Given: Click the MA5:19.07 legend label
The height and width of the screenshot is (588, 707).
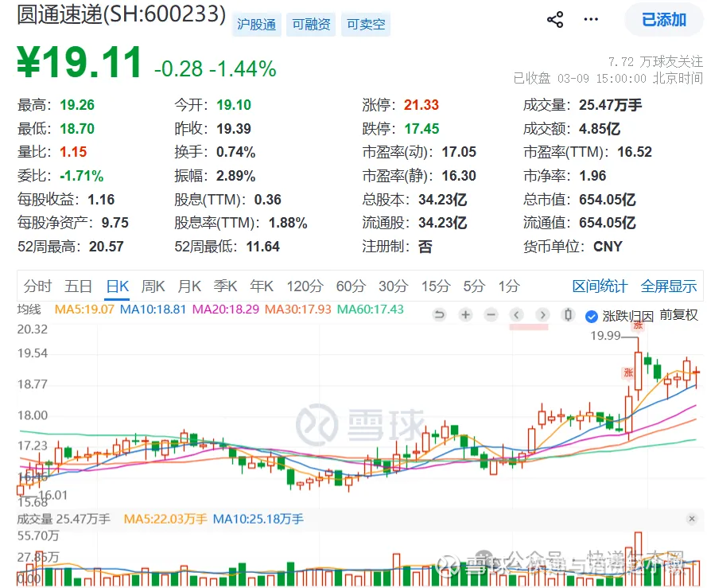Looking at the screenshot, I should [x=84, y=310].
